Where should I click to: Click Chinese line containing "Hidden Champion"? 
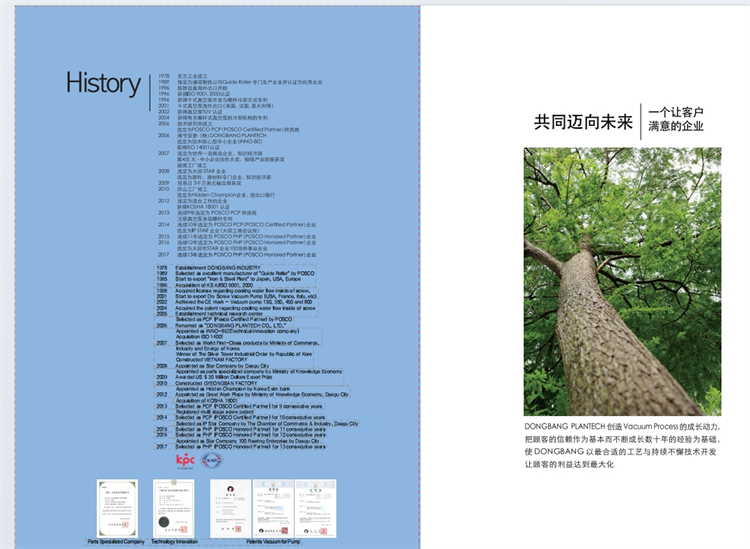point(226,195)
